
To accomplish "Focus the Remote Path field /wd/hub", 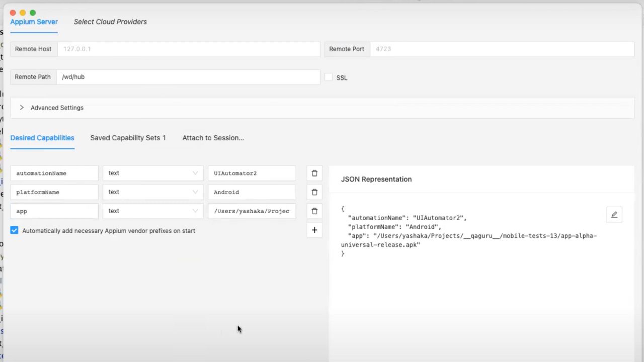I will point(188,77).
